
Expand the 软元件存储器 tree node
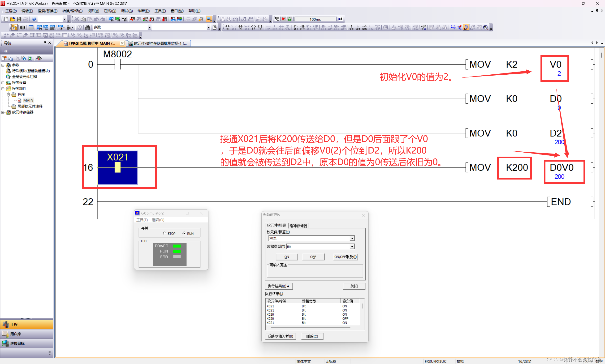3,112
